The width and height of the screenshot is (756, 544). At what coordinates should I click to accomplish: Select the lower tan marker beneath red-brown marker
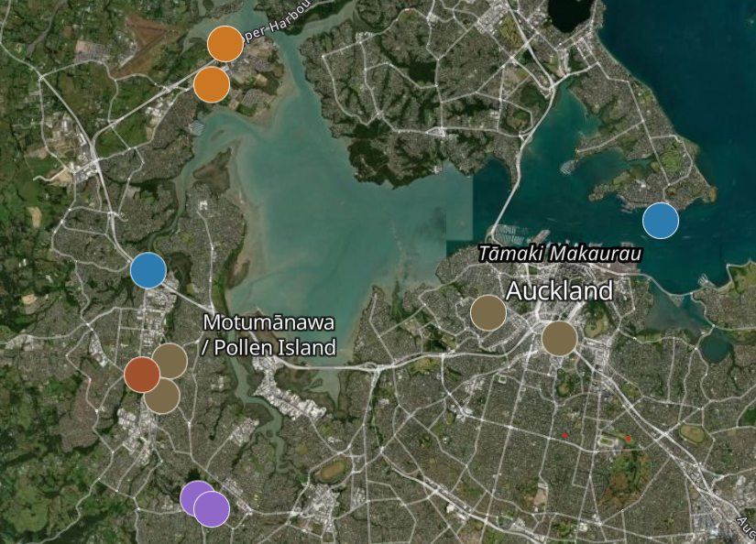(162, 396)
